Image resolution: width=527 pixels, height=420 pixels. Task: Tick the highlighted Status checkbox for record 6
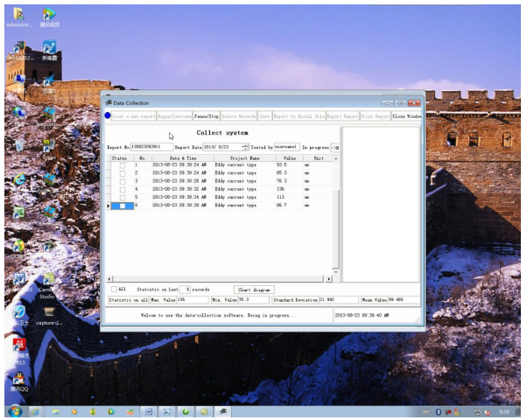(123, 206)
